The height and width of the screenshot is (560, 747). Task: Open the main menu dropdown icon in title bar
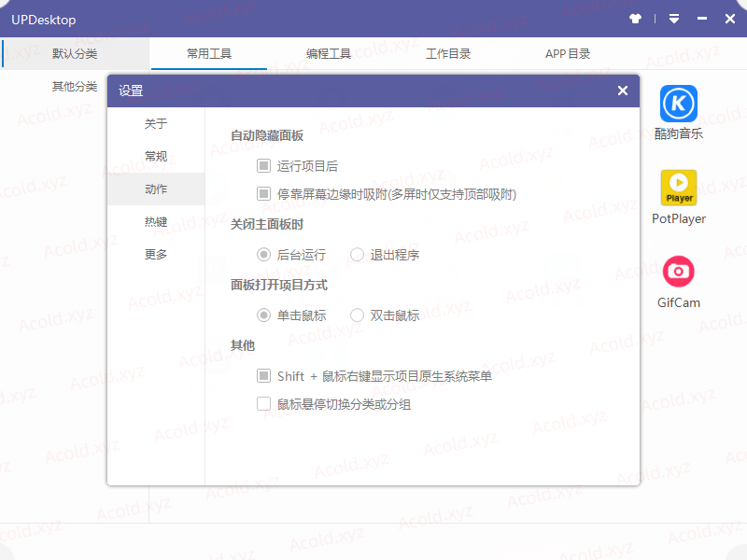tap(673, 19)
